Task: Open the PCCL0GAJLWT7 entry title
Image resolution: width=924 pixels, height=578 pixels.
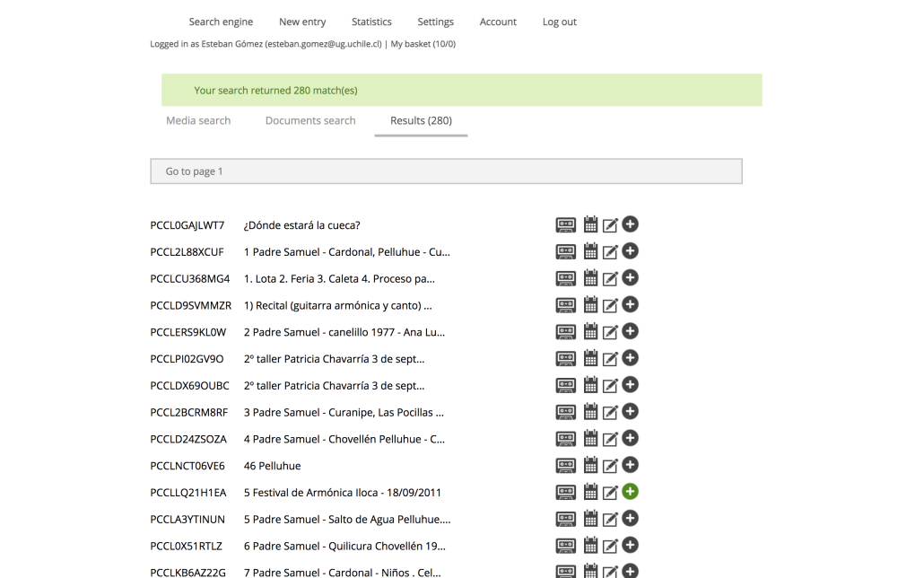Action: 301,225
